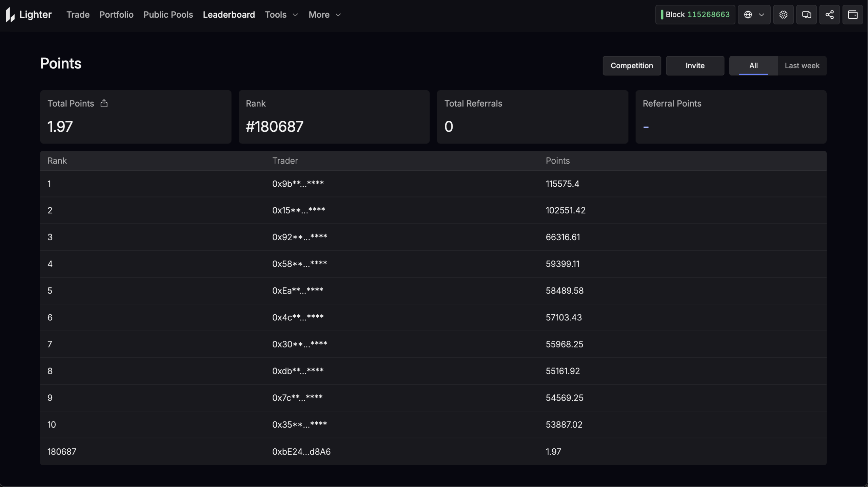868x487 pixels.
Task: Open the Portfolio nav item
Action: point(116,15)
